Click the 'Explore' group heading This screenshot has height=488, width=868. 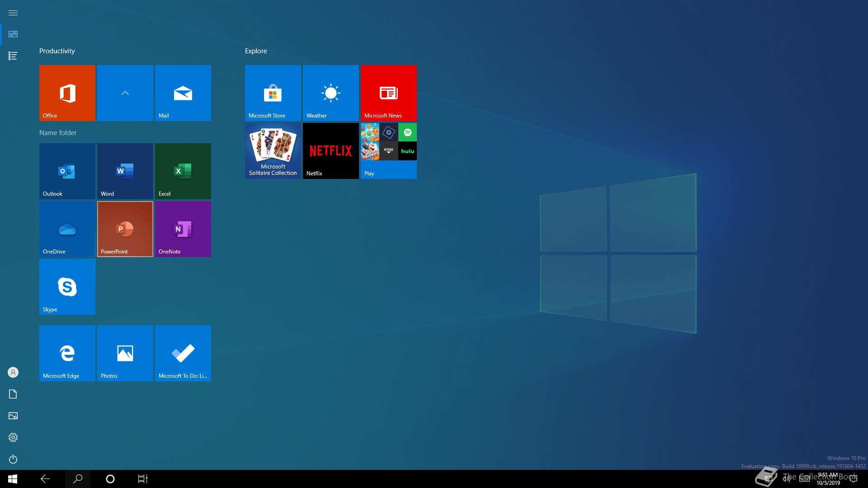[x=256, y=51]
